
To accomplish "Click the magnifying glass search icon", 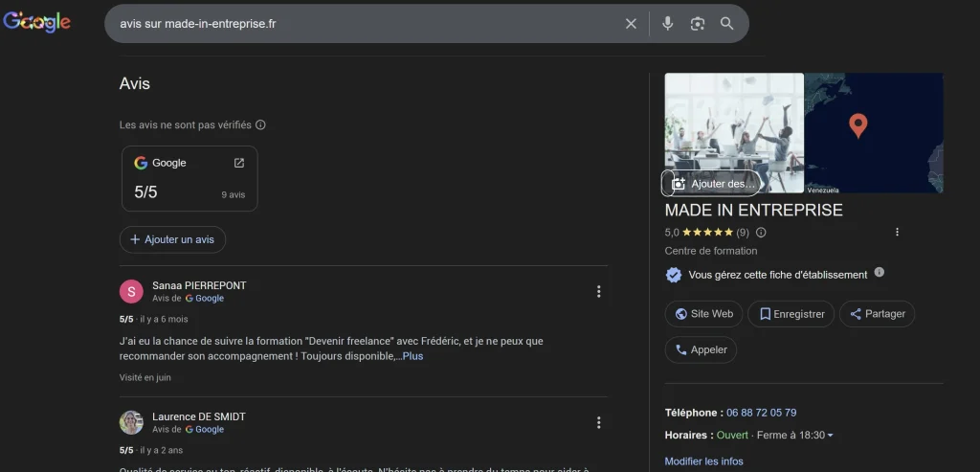I will [726, 24].
